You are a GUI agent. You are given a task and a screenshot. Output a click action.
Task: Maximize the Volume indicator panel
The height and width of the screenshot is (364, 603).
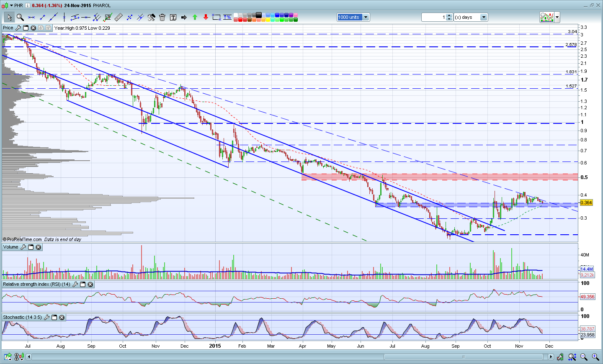point(31,247)
